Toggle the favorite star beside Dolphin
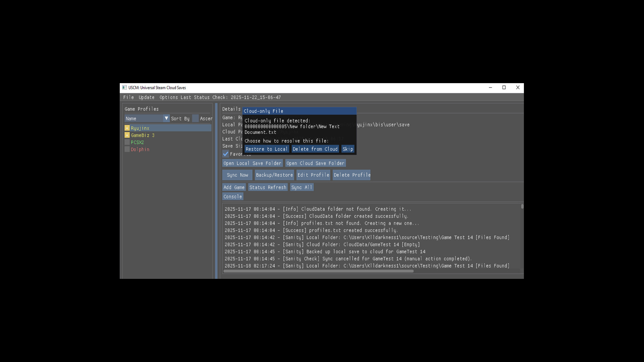 point(127,149)
